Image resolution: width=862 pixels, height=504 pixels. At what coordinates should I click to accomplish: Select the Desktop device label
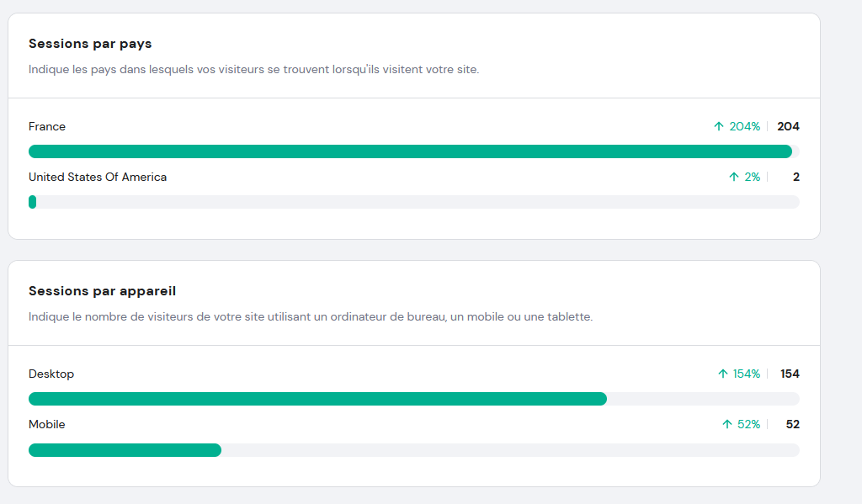[x=51, y=374]
